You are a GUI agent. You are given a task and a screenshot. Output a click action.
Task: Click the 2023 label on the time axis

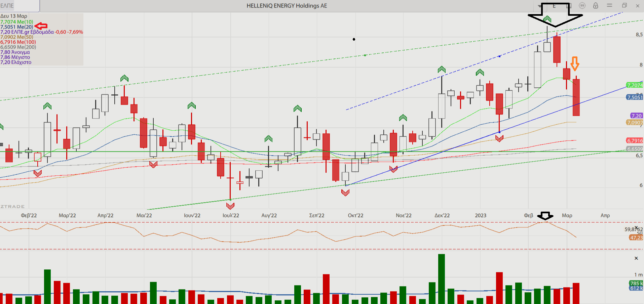click(x=481, y=215)
